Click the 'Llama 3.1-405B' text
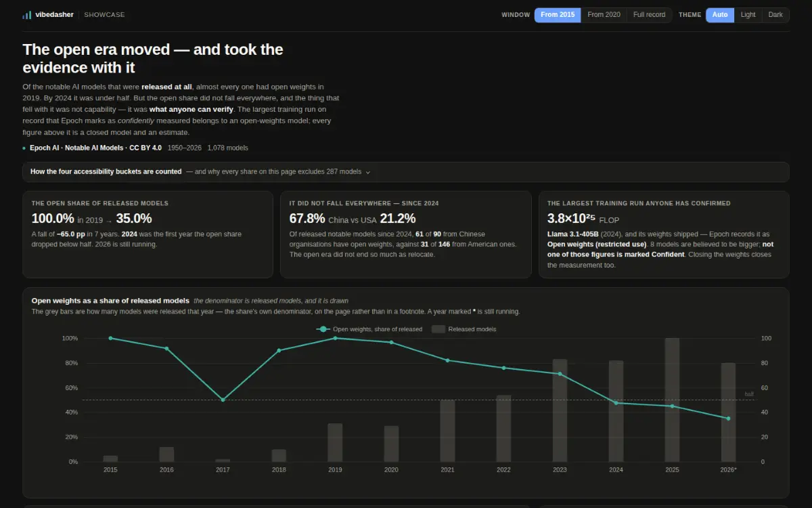812x508 pixels. (x=572, y=234)
